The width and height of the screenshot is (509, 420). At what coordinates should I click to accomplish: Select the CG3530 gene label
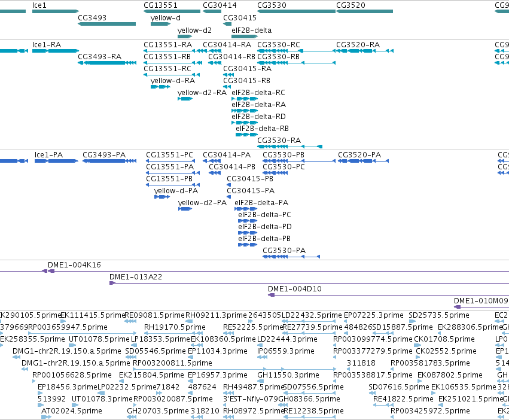[272, 5]
